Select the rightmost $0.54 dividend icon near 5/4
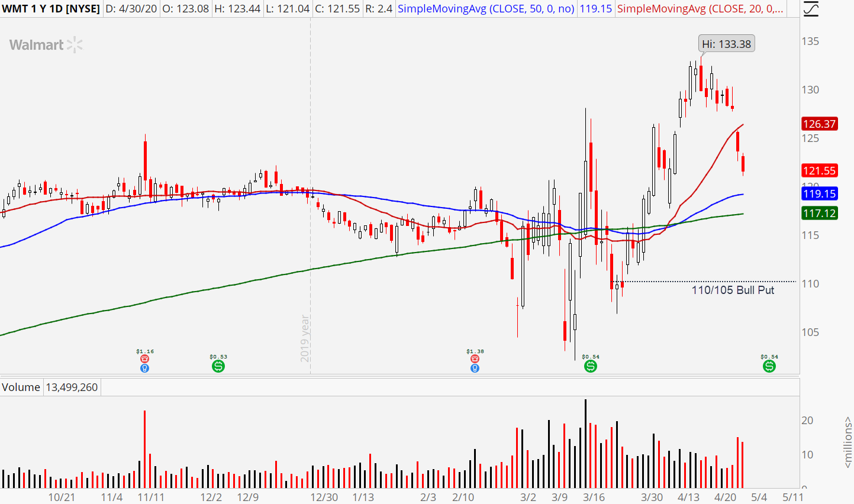The width and height of the screenshot is (854, 504). pos(769,366)
